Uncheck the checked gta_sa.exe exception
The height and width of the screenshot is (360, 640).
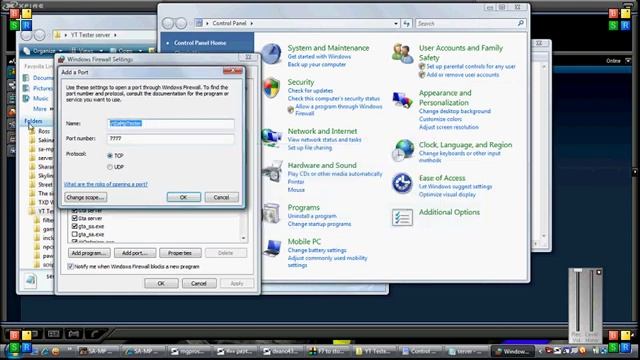pos(75,226)
